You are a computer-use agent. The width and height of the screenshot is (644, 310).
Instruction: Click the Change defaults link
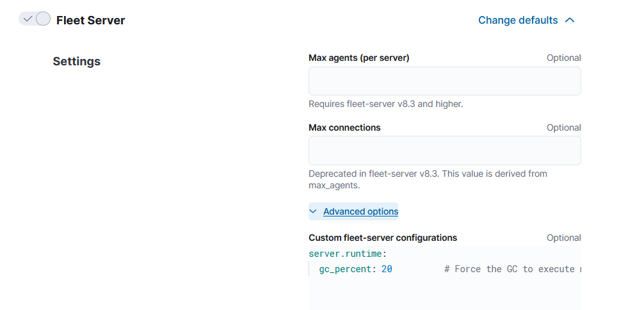[517, 20]
